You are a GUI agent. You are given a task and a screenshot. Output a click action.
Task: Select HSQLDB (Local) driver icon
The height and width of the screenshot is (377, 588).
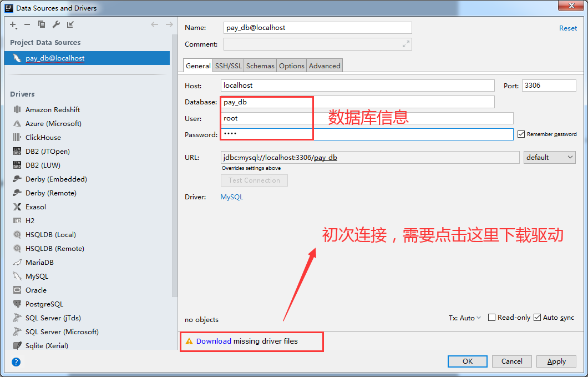17,234
